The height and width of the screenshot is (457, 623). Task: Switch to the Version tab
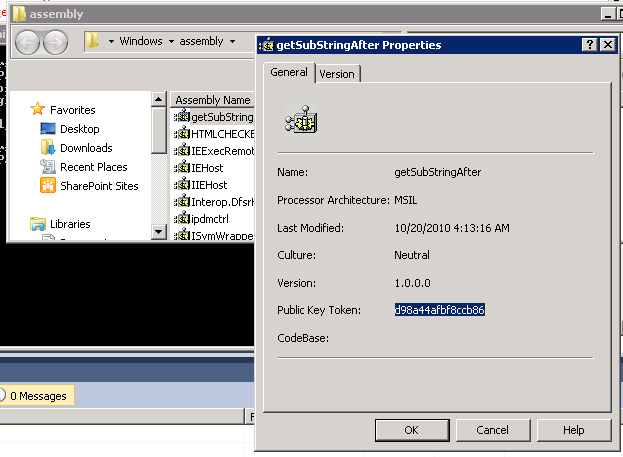coord(337,74)
